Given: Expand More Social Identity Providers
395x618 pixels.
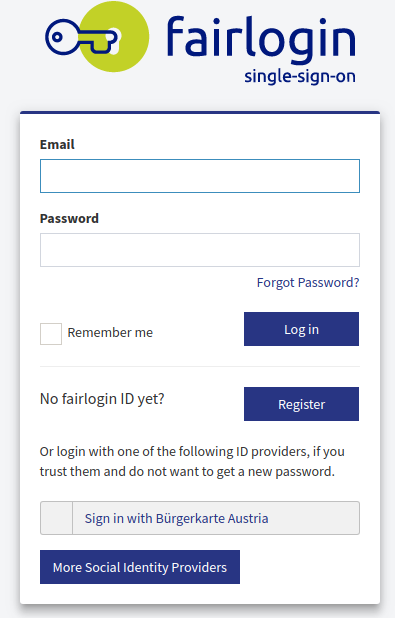Looking at the screenshot, I should [x=140, y=567].
